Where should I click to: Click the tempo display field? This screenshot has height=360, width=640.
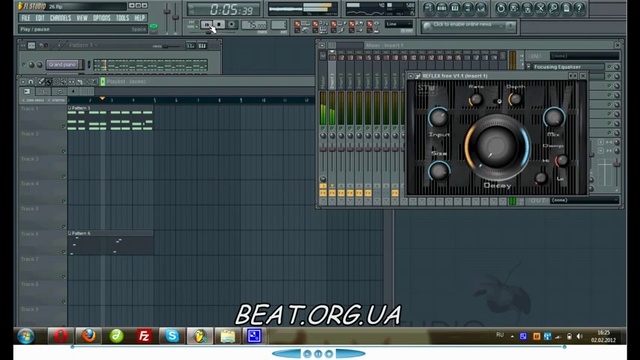(x=253, y=25)
